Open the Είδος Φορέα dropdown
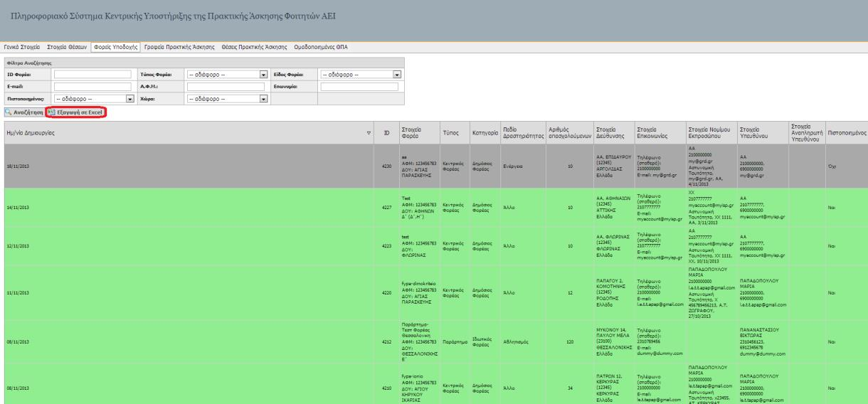This screenshot has height=404, width=868. click(x=361, y=74)
